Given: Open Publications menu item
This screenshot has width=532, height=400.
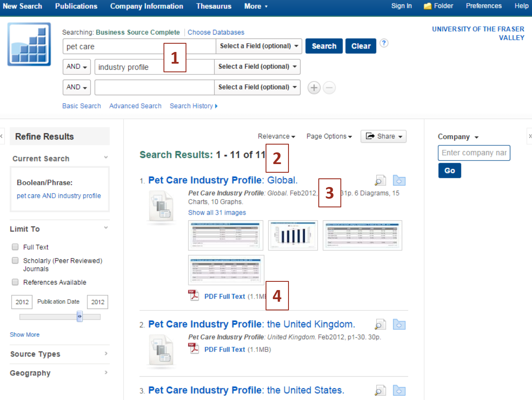Looking at the screenshot, I should tap(76, 6).
